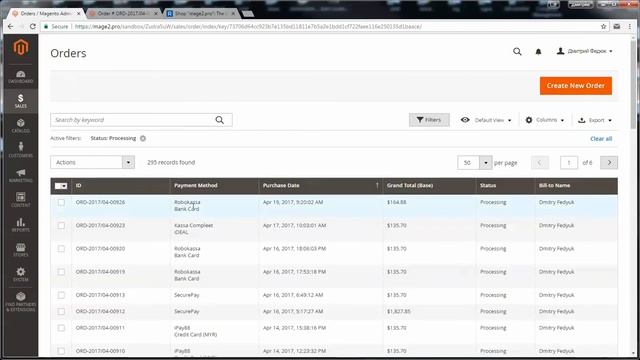Open the Customers menu in the sidebar
The width and height of the screenshot is (640, 360).
tap(21, 150)
